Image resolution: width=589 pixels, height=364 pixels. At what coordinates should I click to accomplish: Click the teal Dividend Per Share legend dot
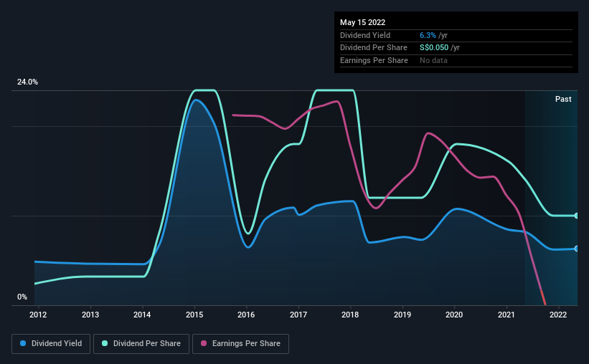105,343
